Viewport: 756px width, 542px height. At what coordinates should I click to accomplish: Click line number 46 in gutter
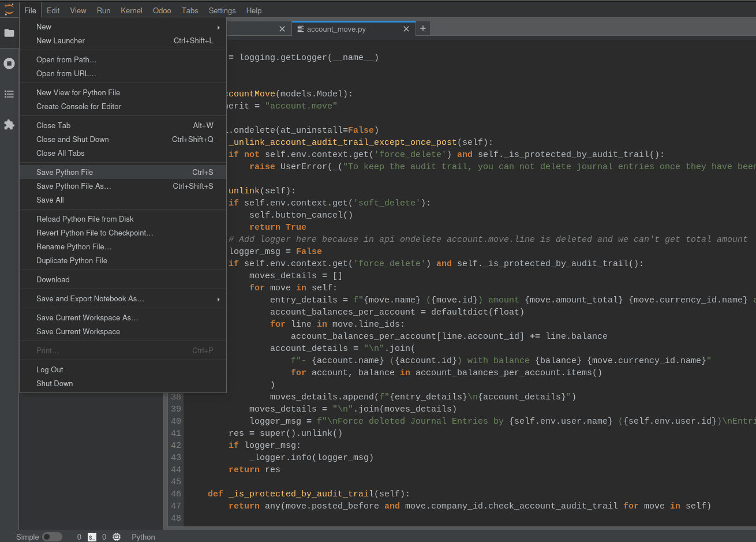click(x=176, y=494)
